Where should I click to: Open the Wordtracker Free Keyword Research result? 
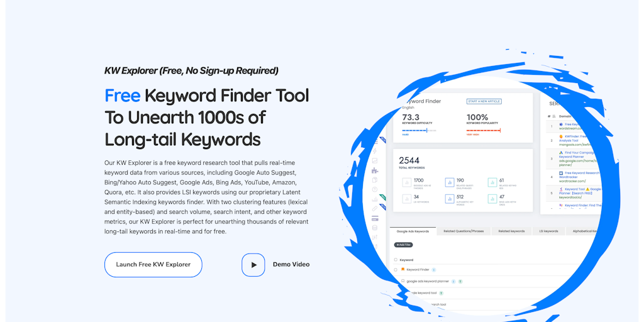579,177
